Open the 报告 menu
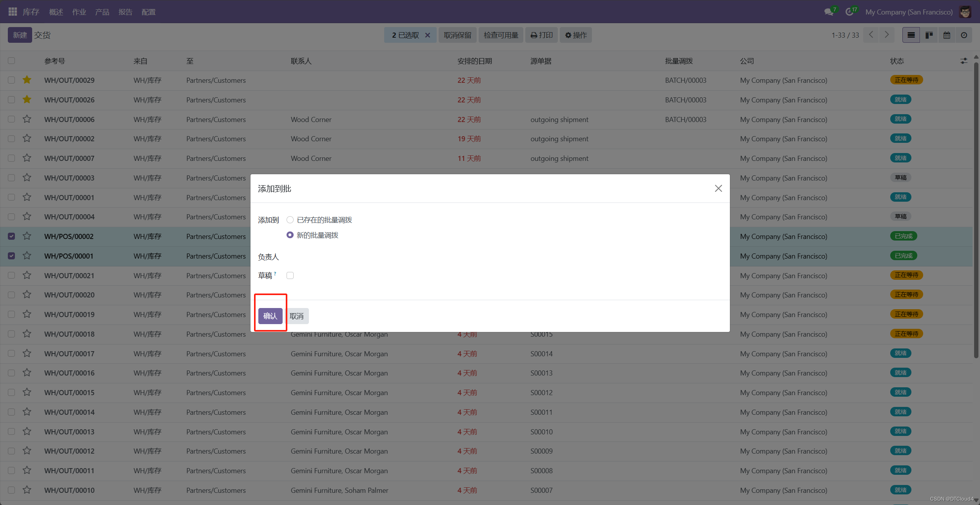The width and height of the screenshot is (980, 505). click(125, 12)
